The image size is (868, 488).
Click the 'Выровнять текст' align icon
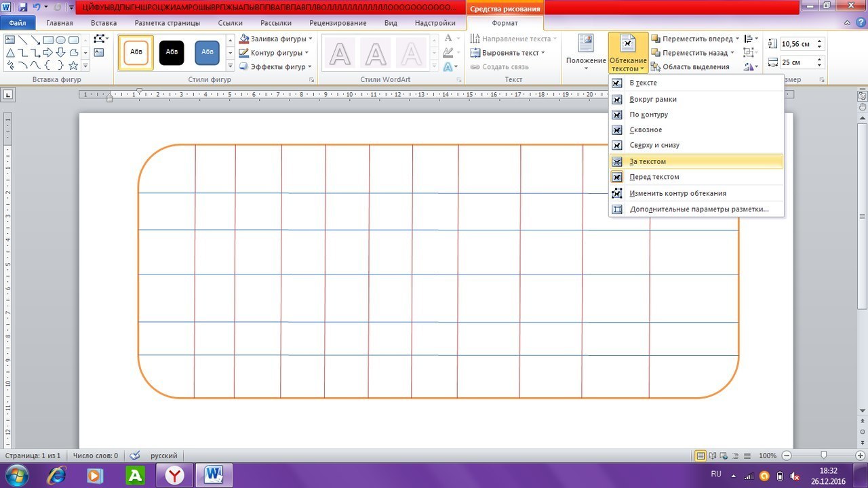pos(475,53)
